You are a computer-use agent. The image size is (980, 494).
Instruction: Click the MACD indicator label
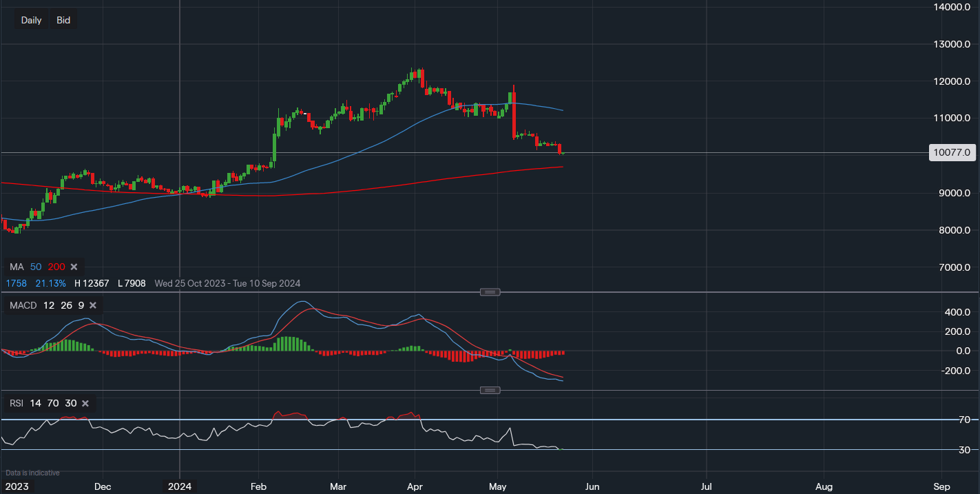pyautogui.click(x=23, y=305)
